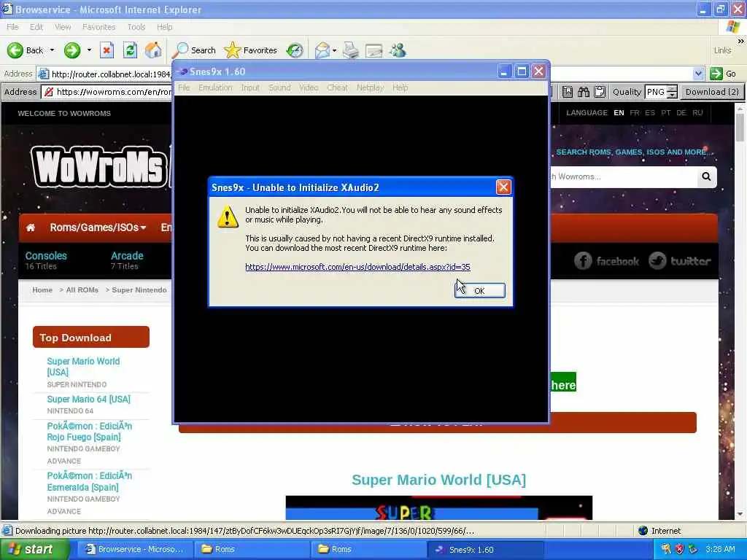The width and height of the screenshot is (747, 560).
Task: Open the Cheat menu in Snes9x
Action: pos(337,87)
